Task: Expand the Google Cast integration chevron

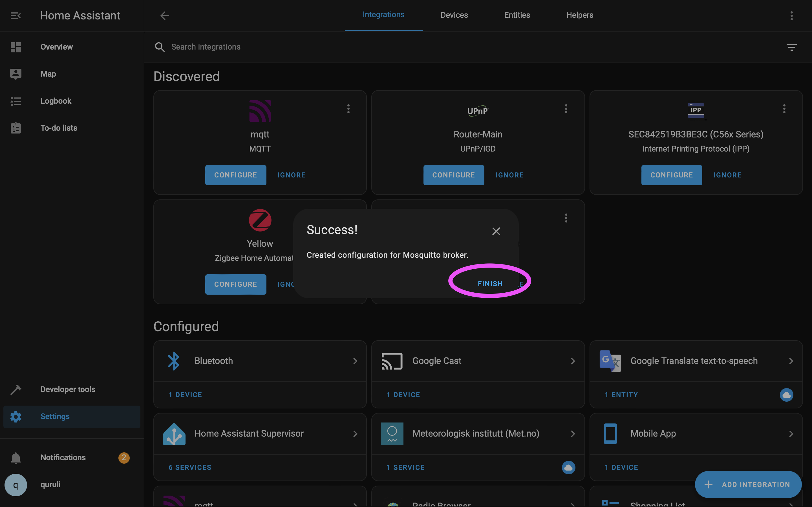Action: (572, 361)
